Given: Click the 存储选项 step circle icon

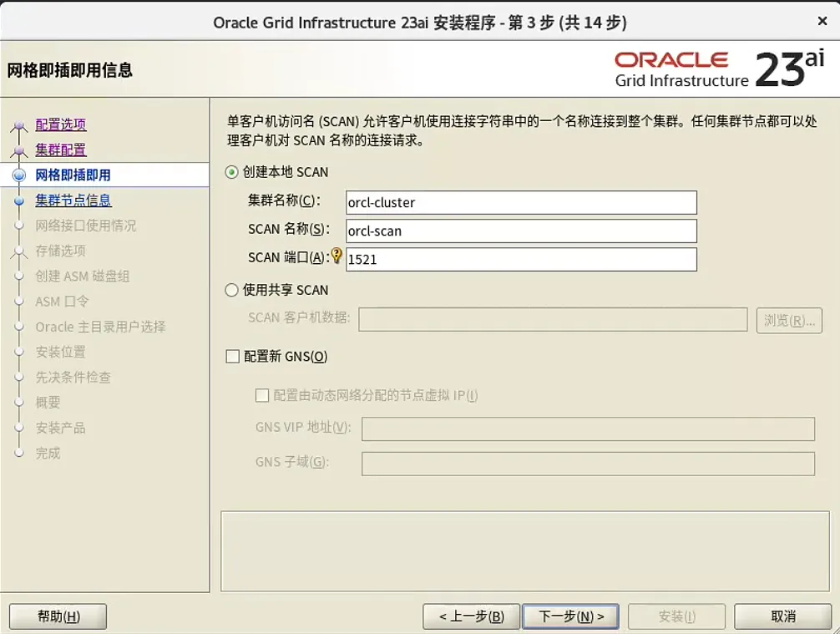Looking at the screenshot, I should point(19,251).
